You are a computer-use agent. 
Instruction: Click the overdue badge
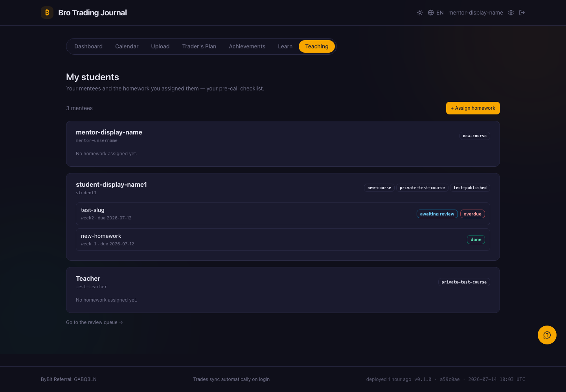472,214
